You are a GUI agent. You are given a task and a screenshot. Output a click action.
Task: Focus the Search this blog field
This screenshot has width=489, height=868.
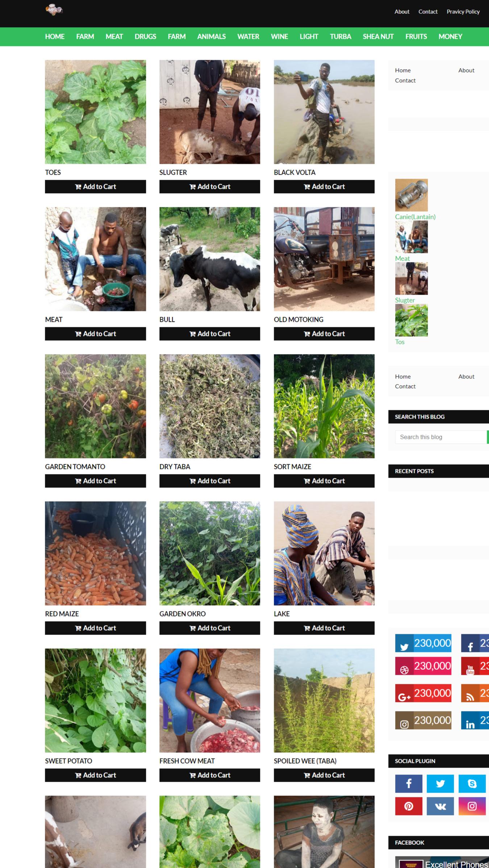pos(441,437)
